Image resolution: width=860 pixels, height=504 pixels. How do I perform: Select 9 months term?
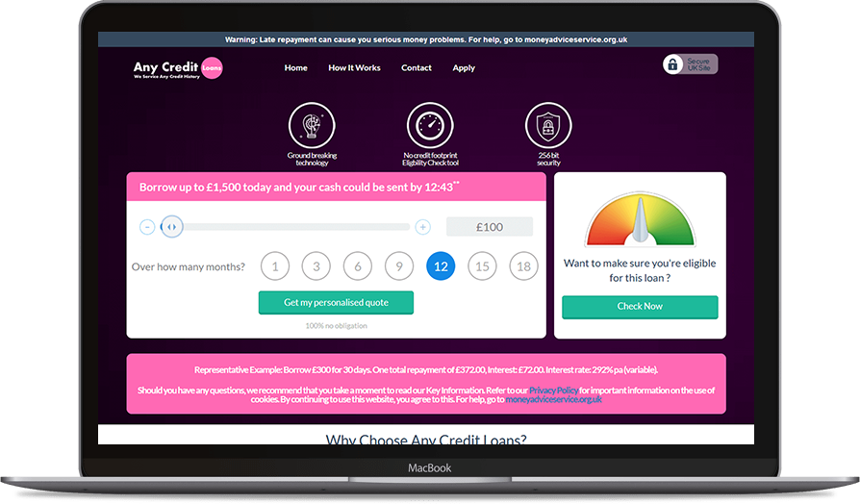click(399, 266)
